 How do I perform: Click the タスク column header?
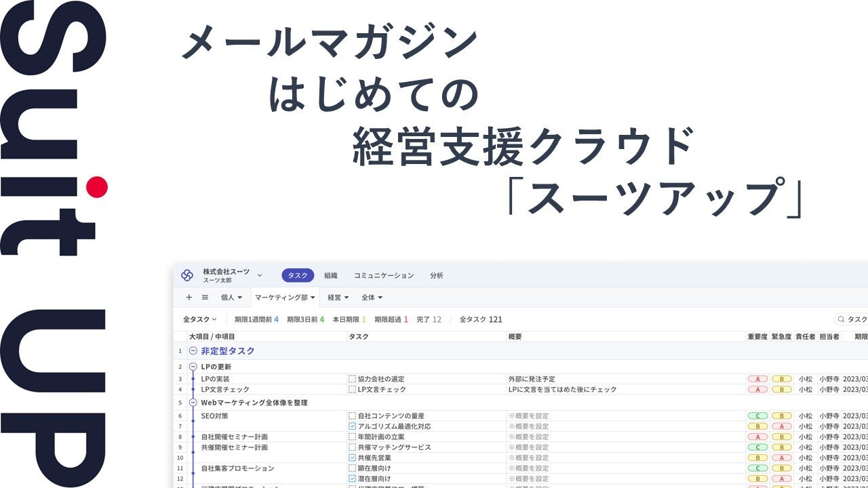point(359,337)
